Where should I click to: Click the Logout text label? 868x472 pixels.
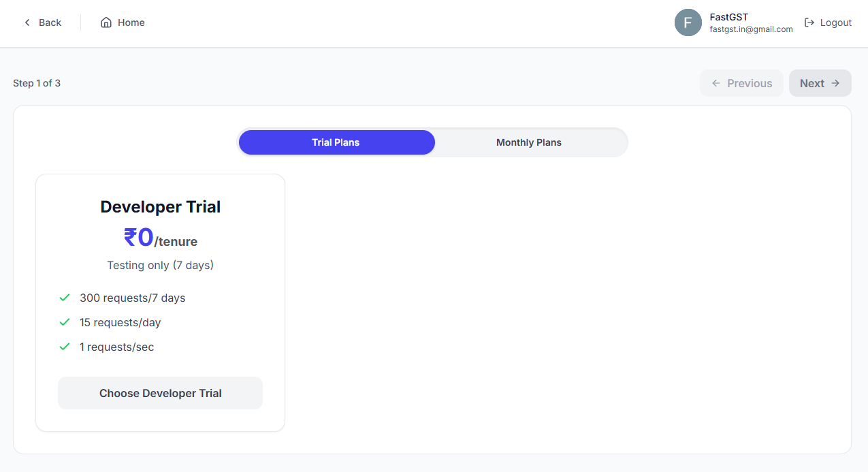pos(836,22)
